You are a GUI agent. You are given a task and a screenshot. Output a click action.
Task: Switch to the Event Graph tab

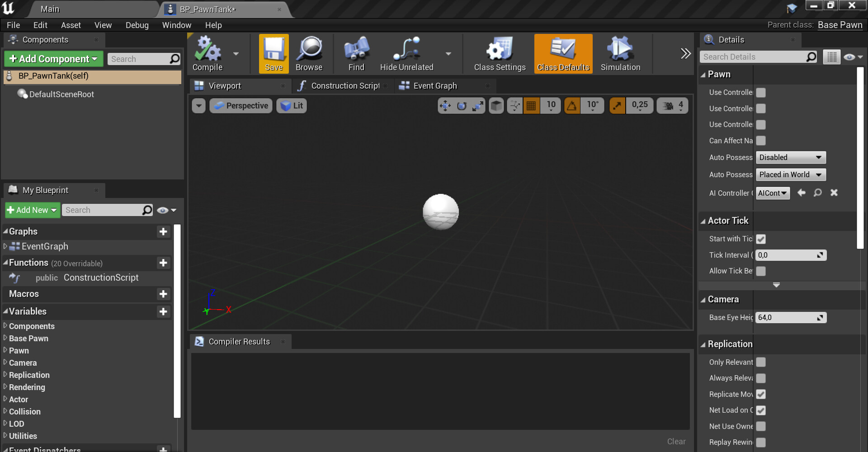pos(435,86)
